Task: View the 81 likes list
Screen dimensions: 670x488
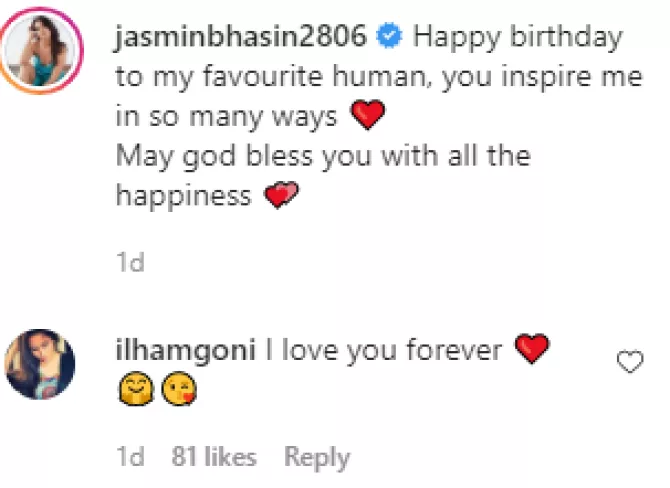Action: click(x=214, y=456)
